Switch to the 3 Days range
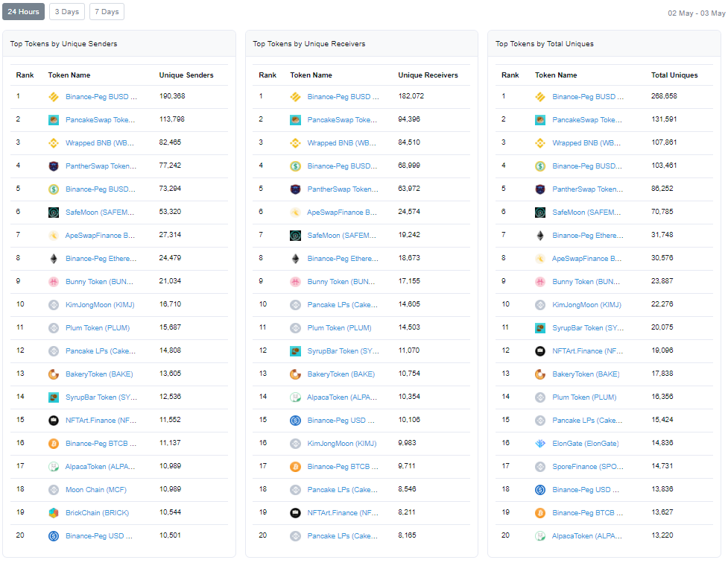This screenshot has height=563, width=728. point(67,12)
